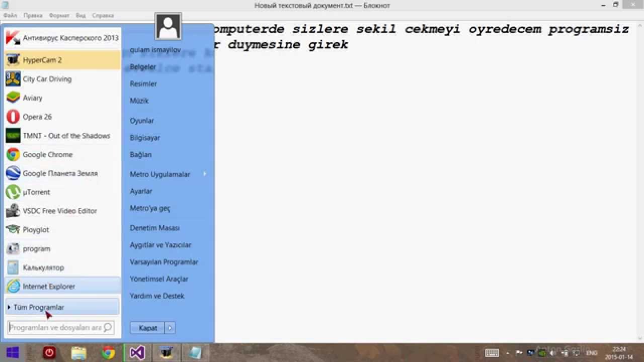Screen dimensions: 644x362
Task: Launch µTorrent from the Start menu
Action: 62,192
